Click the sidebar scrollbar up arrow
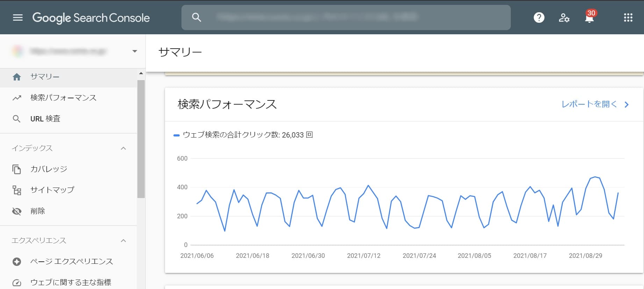Viewport: 644px width, 289px height. click(x=141, y=73)
